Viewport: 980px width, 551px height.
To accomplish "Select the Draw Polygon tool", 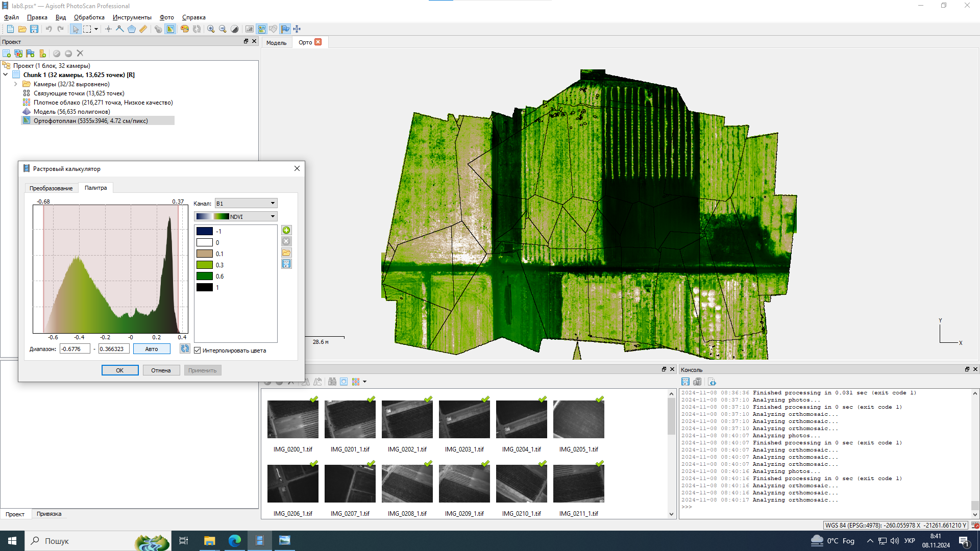I will 132,29.
